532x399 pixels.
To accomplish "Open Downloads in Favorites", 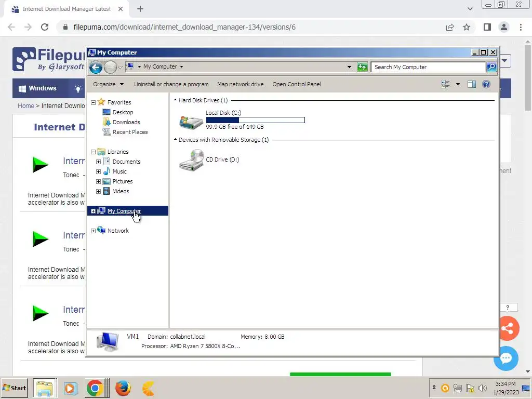I will tap(126, 122).
